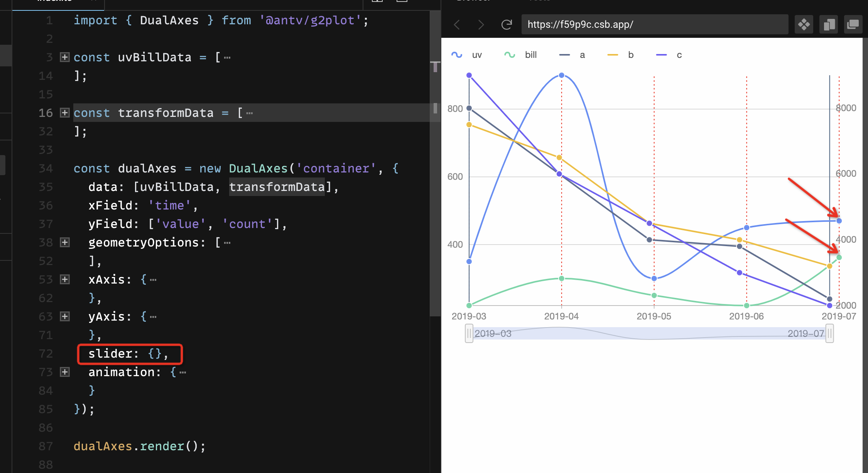Expand the yAxis folded block
Screen dimensions: 868x473
[65, 317]
